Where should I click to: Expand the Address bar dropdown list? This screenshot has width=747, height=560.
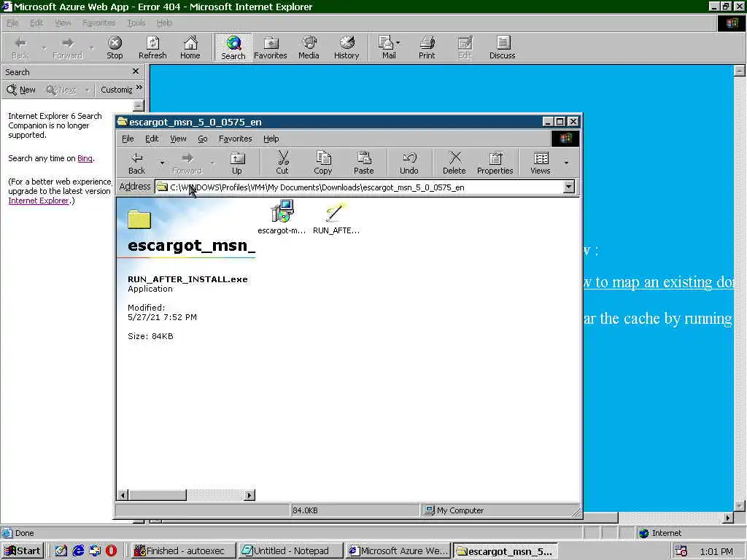click(569, 187)
